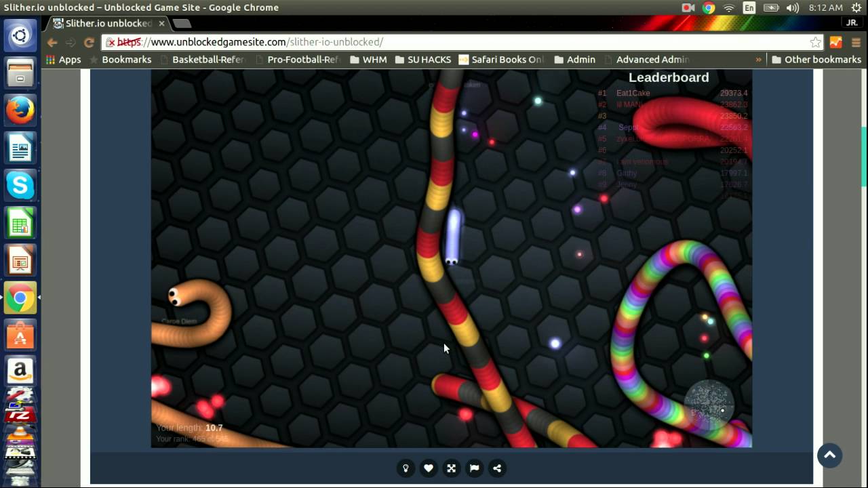
Task: Select the Slither.io unblocked tab
Action: 108,23
